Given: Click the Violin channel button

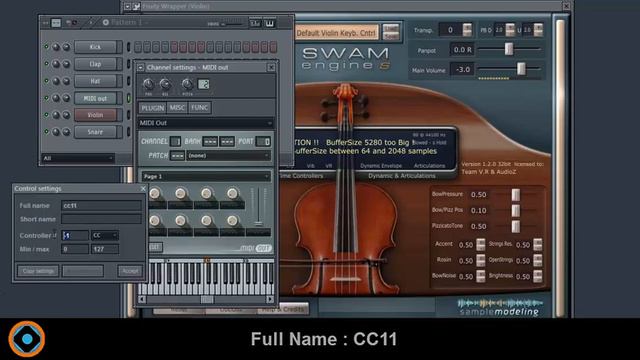Looking at the screenshot, I should [96, 115].
